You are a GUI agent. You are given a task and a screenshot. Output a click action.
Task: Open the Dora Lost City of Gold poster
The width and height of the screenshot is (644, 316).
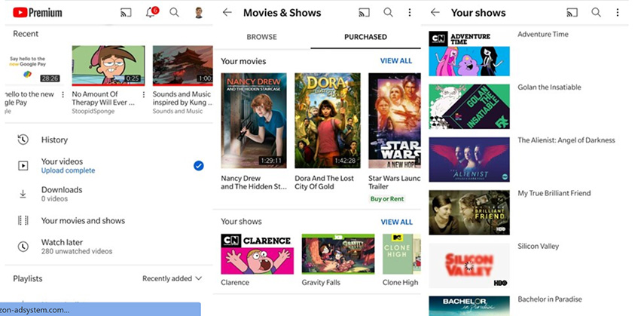328,121
